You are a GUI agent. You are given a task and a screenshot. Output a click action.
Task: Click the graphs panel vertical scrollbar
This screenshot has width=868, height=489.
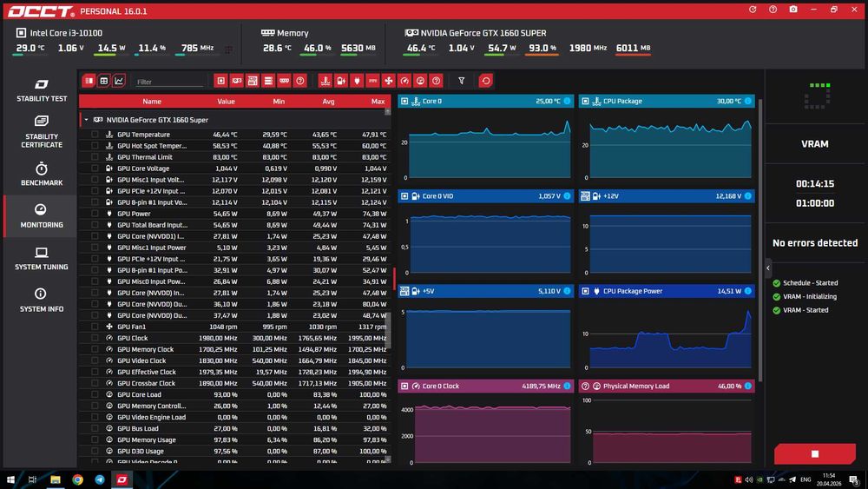[760, 241]
